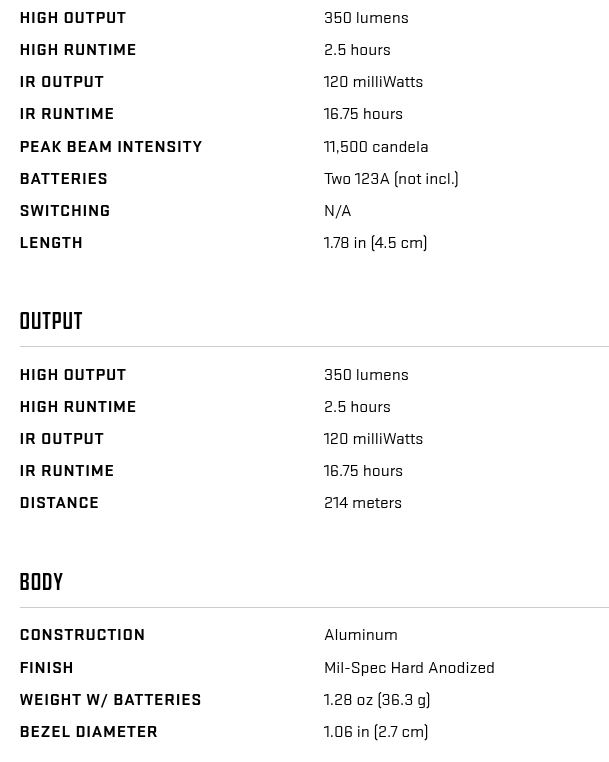Select Mil-Spec Hard Anodized text
Viewport: 609px width, 762px height.
click(409, 668)
